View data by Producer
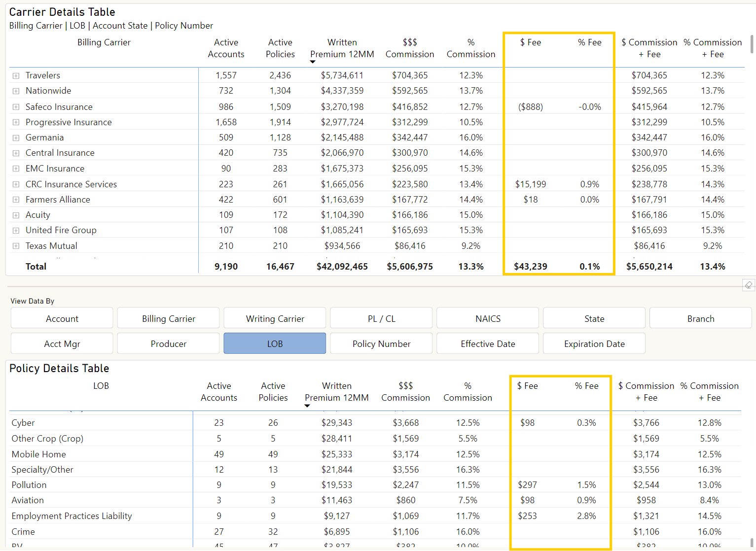The image size is (756, 551). click(168, 344)
